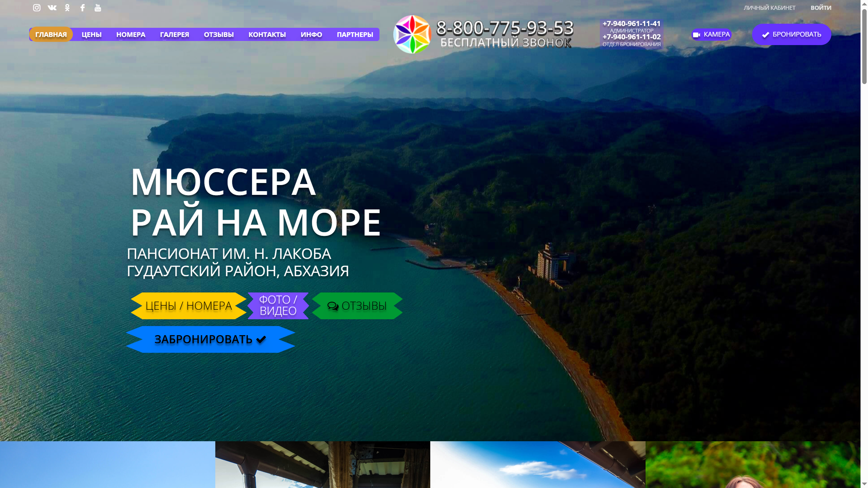Click the vertical page scrollbar thumb
This screenshot has height=488, width=868.
click(864, 46)
